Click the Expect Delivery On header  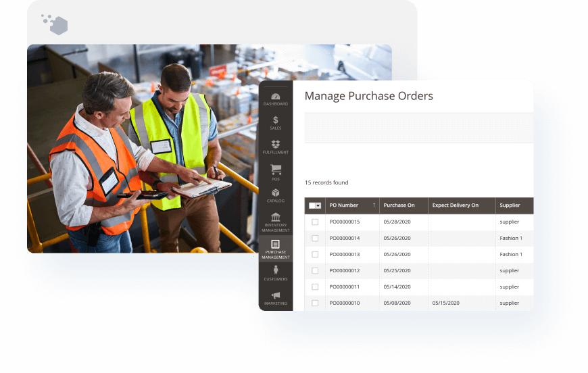tap(455, 205)
